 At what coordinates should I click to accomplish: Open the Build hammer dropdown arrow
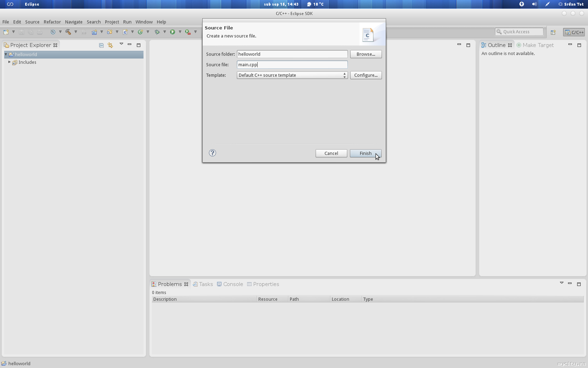click(76, 32)
